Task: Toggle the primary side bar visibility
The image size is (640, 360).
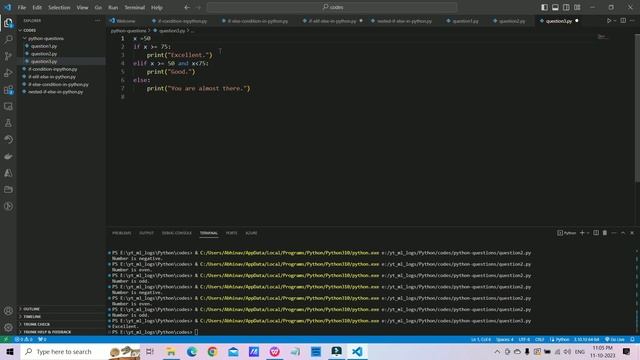Action: 544,7
